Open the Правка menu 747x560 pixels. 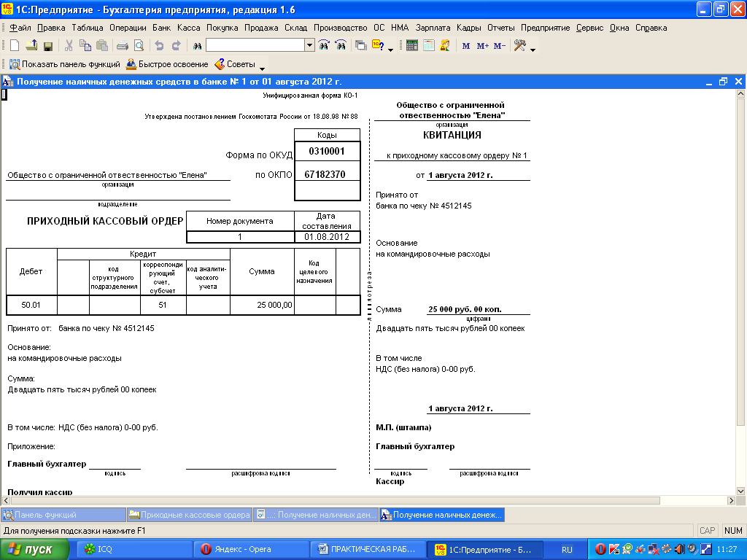51,28
